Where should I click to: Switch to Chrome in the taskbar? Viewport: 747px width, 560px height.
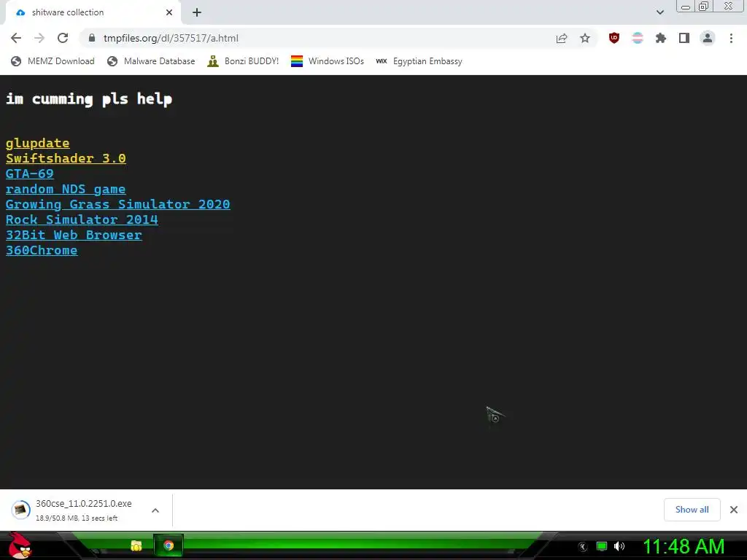pyautogui.click(x=169, y=545)
